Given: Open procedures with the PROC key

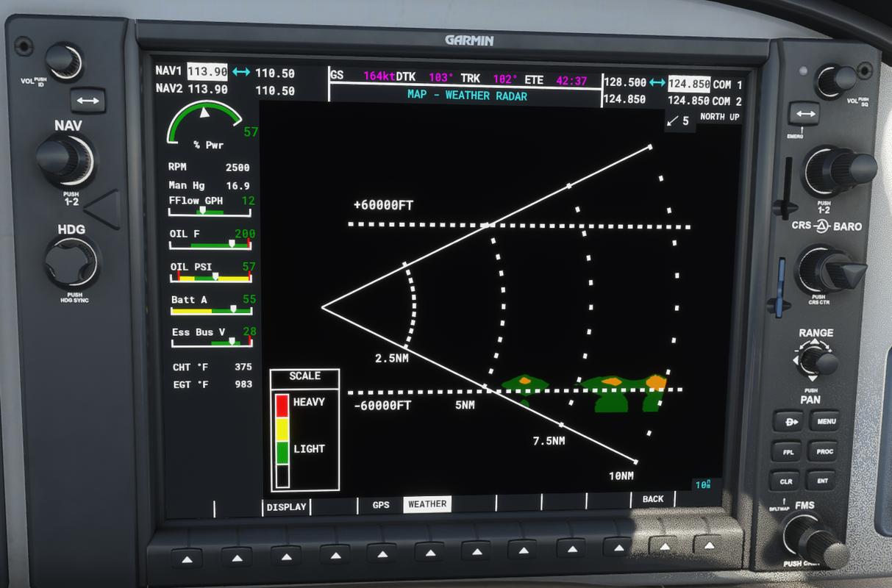Looking at the screenshot, I should coord(824,452).
